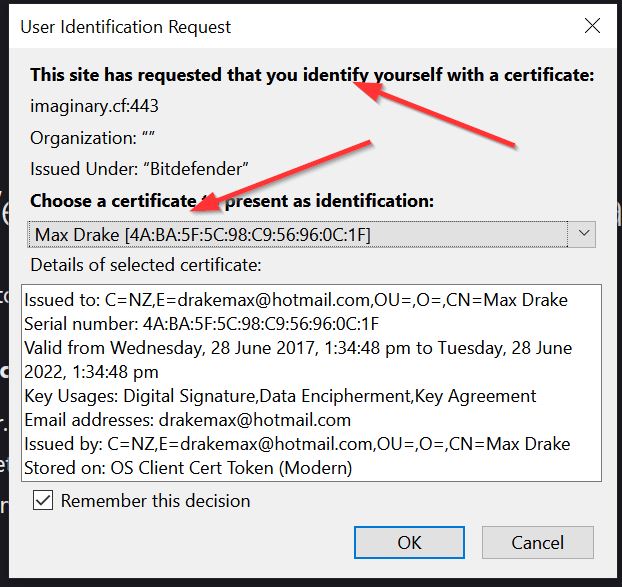Toggle the Remember this decision checkbox
The height and width of the screenshot is (587, 622).
click(x=44, y=501)
